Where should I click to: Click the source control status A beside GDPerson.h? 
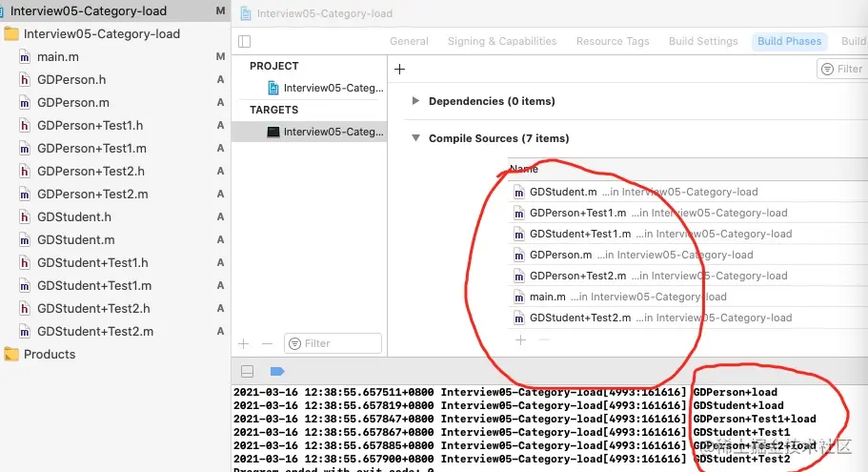click(220, 80)
